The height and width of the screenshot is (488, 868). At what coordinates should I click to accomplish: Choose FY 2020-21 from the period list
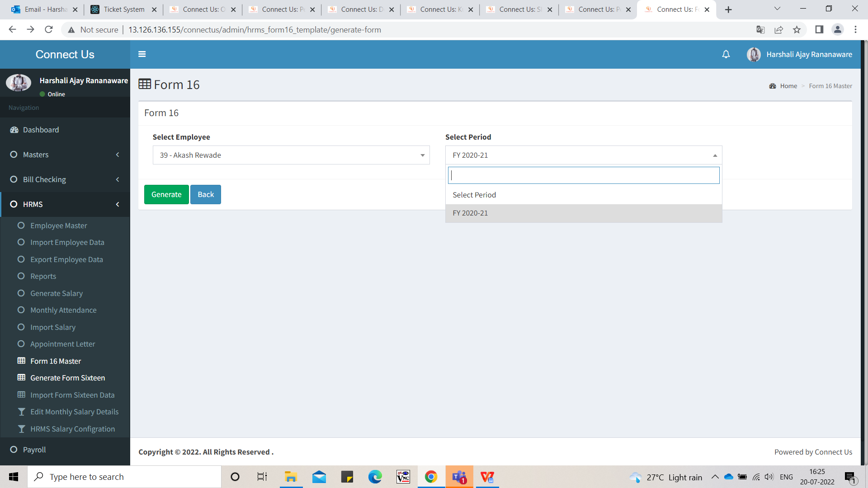click(x=584, y=213)
